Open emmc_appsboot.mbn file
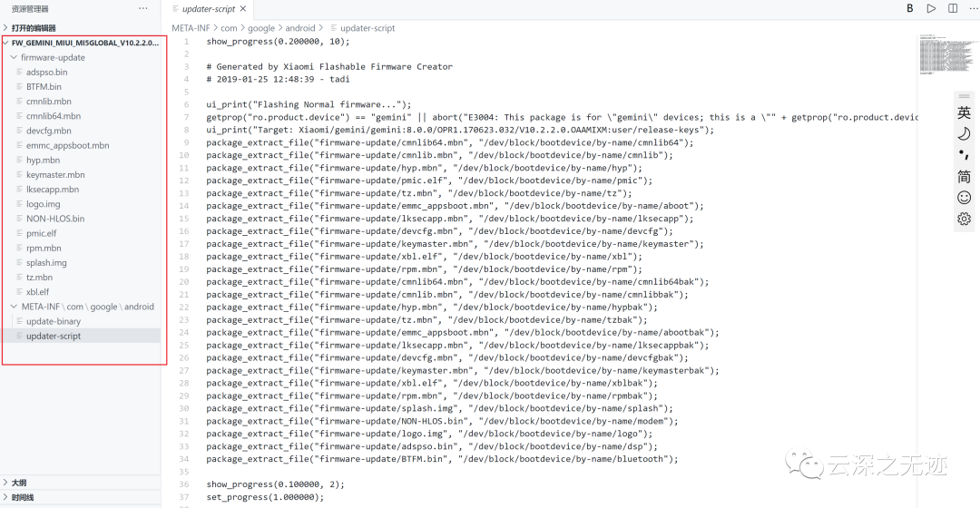The image size is (980, 508). 67,145
